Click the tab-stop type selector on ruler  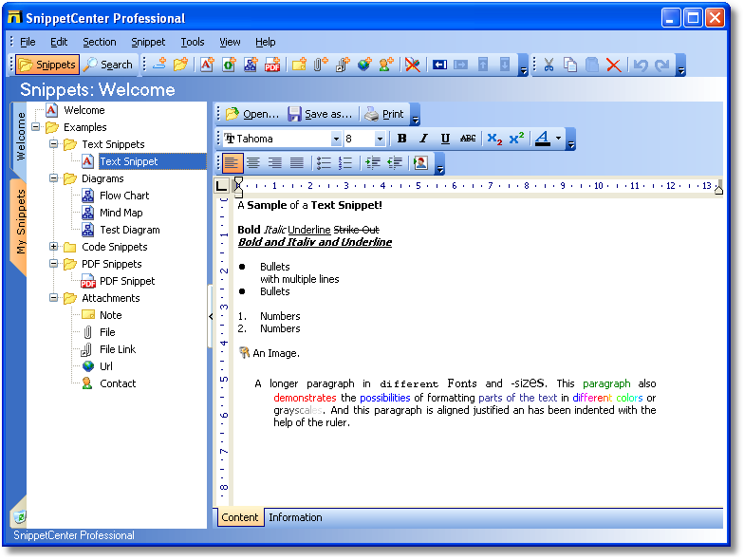click(221, 186)
